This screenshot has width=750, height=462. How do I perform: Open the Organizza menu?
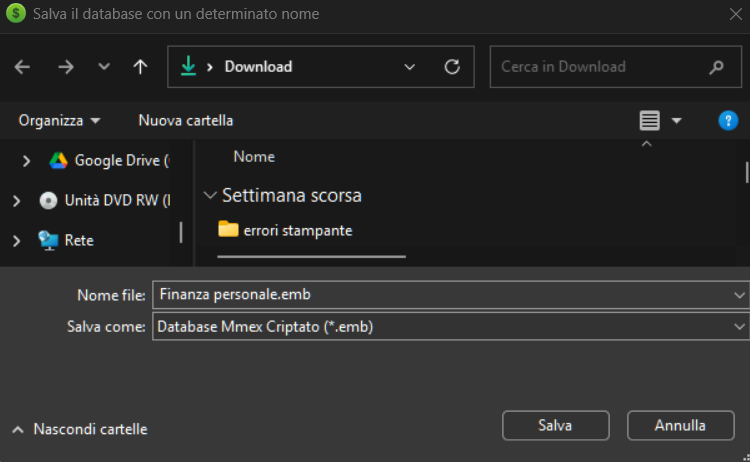(59, 121)
